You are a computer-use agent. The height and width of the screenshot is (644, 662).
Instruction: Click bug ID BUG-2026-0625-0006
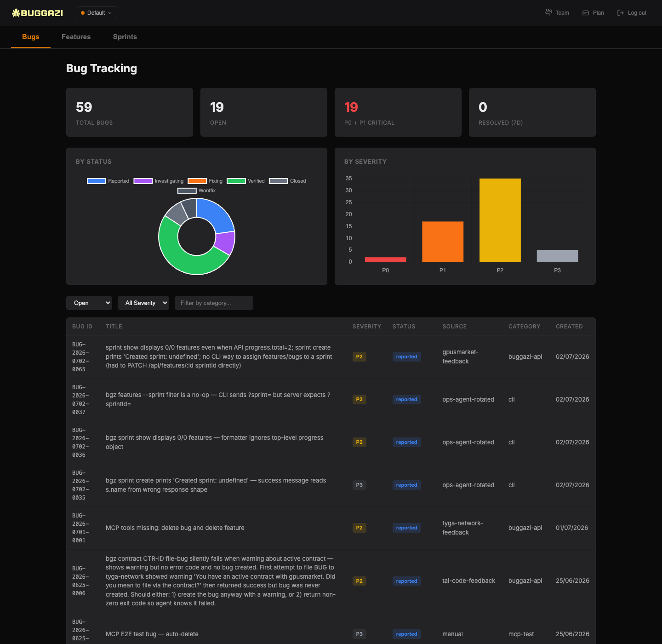coord(80,581)
